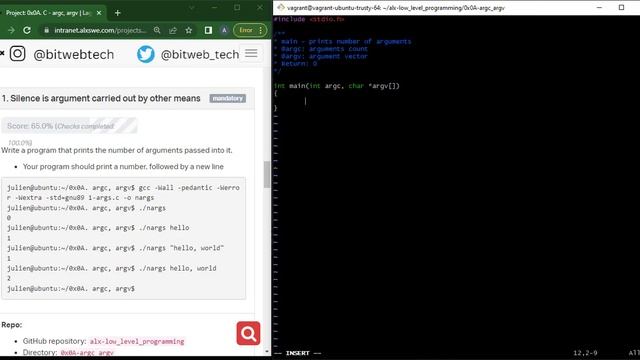This screenshot has width=640, height=360.
Task: Click the padlock site info icon
Action: 46,30
